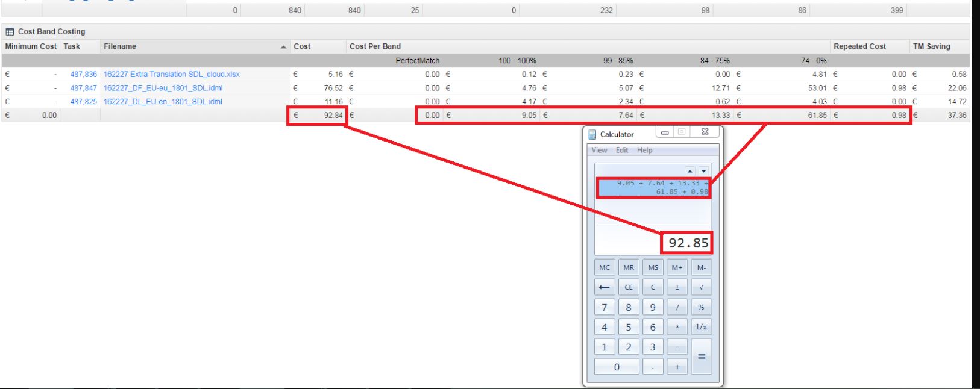The width and height of the screenshot is (980, 389).
Task: Click the MS memory store key
Action: [x=653, y=267]
